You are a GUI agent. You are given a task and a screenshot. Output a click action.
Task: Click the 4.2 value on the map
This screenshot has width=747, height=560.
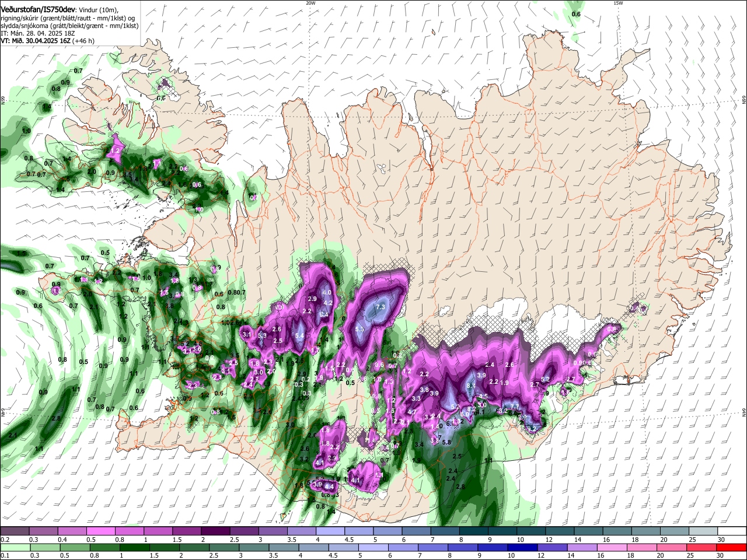pos(328,303)
